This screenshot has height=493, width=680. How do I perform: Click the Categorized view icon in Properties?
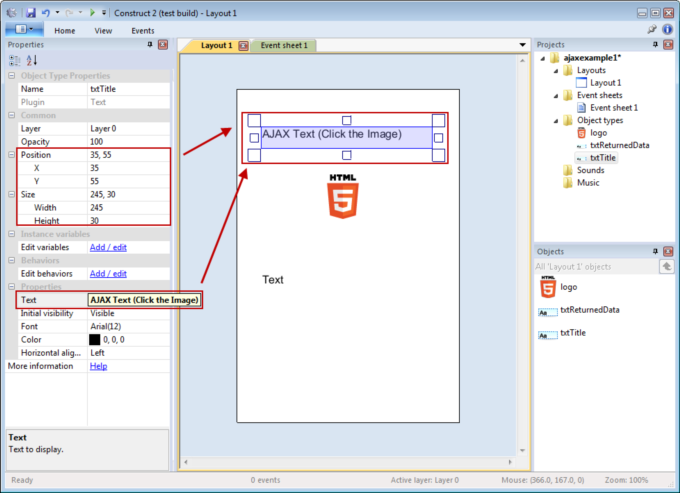pyautogui.click(x=15, y=60)
